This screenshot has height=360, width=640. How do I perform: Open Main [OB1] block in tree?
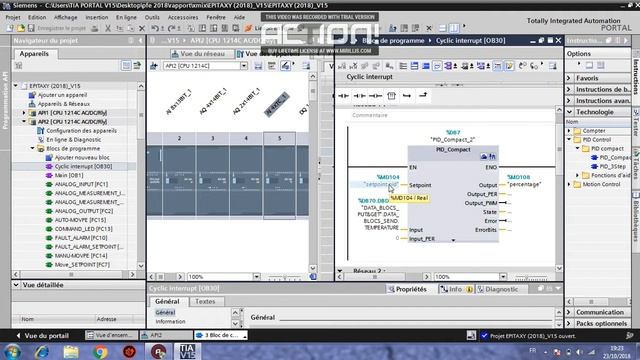69,175
